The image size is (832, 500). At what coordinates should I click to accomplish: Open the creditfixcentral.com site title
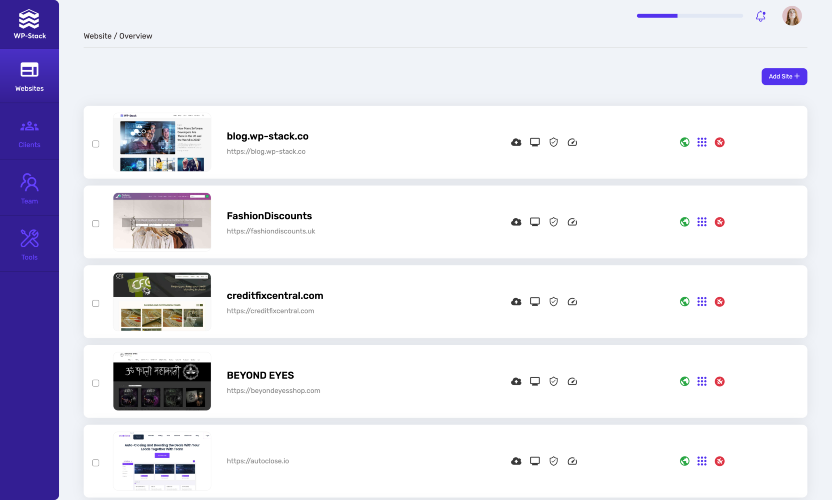tap(275, 296)
